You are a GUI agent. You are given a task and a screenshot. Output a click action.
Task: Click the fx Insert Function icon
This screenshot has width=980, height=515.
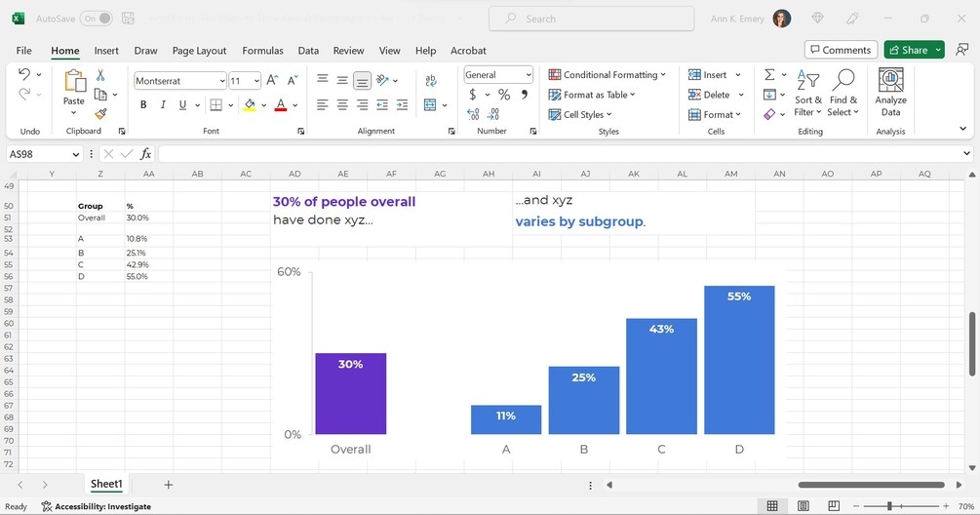145,154
